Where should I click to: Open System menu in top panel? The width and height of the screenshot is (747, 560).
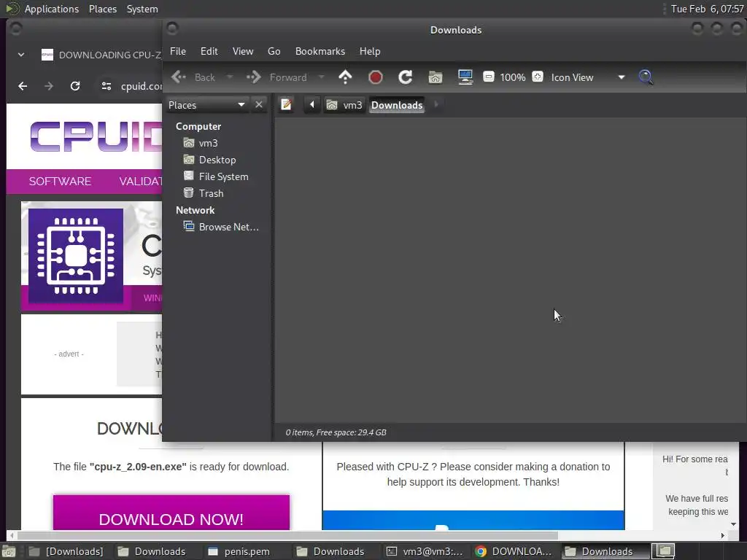tap(142, 9)
